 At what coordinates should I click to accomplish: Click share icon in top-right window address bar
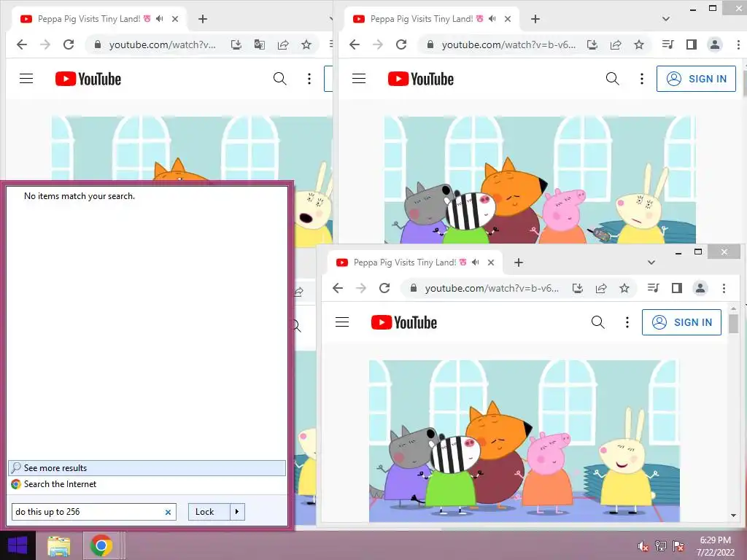pos(616,44)
